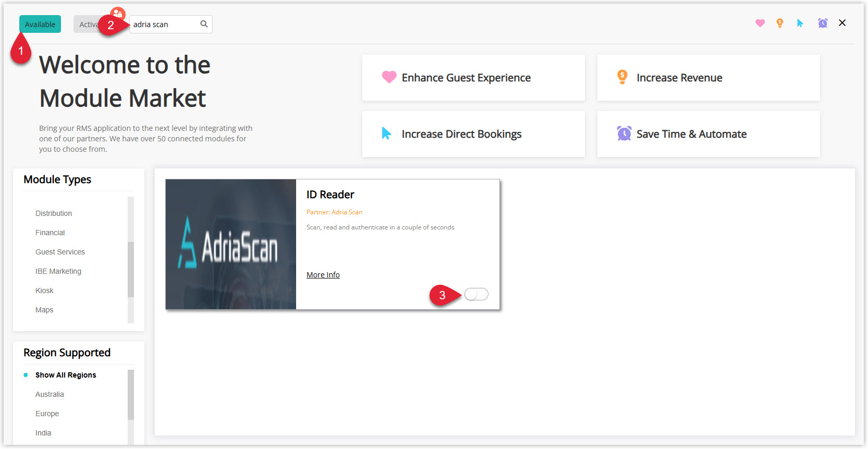868x449 pixels.
Task: Close the Module Market window
Action: (842, 23)
